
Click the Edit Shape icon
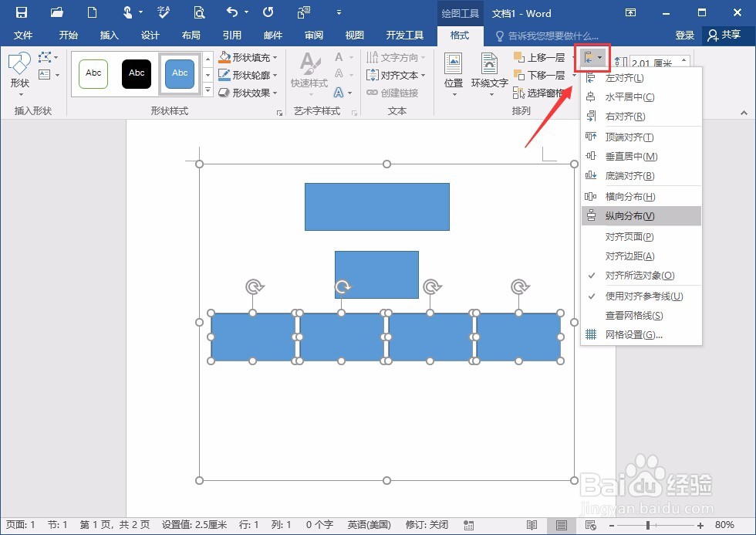[45, 57]
